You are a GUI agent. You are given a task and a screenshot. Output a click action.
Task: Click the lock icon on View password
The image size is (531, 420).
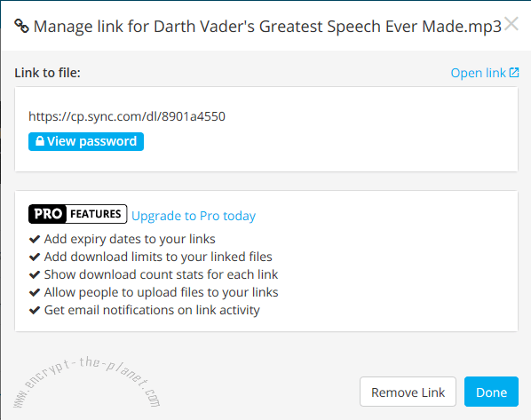pyautogui.click(x=40, y=141)
